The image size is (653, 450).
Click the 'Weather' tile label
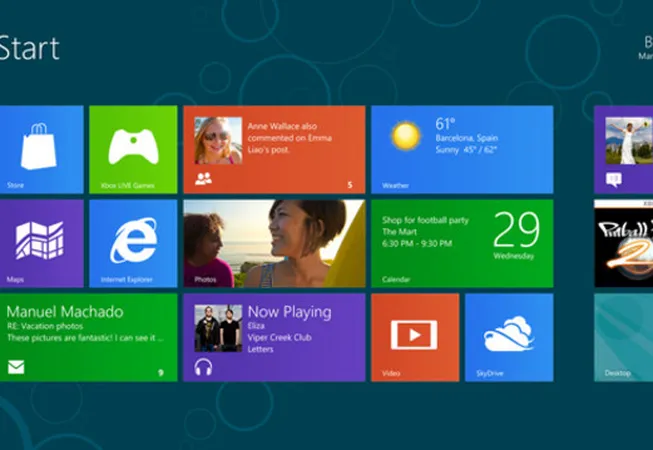click(396, 186)
